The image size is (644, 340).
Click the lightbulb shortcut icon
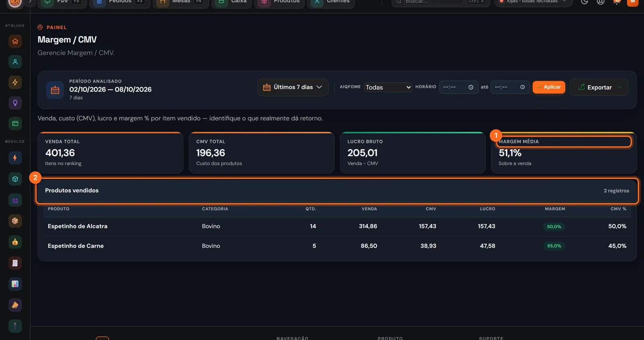coord(15,103)
